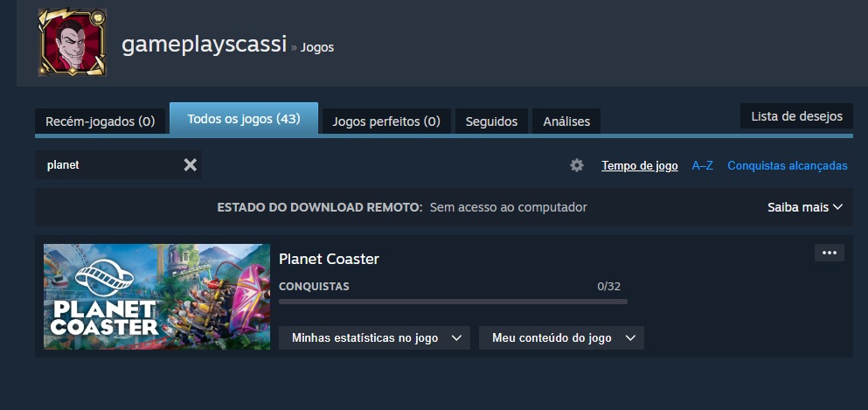Open the gear settings icon
Viewport: 868px width, 410px height.
577,165
